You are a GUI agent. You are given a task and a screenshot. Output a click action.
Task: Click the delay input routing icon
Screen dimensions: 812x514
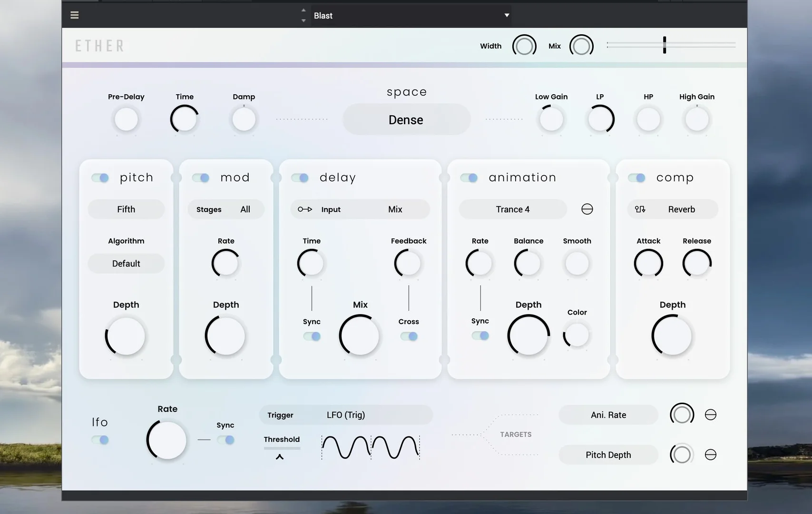(304, 209)
